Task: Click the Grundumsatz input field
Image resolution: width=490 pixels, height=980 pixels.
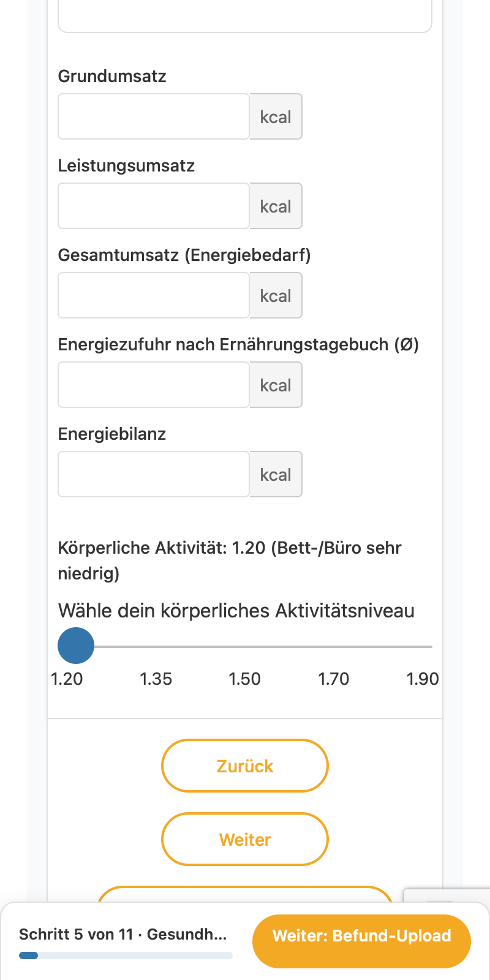Action: [x=154, y=116]
